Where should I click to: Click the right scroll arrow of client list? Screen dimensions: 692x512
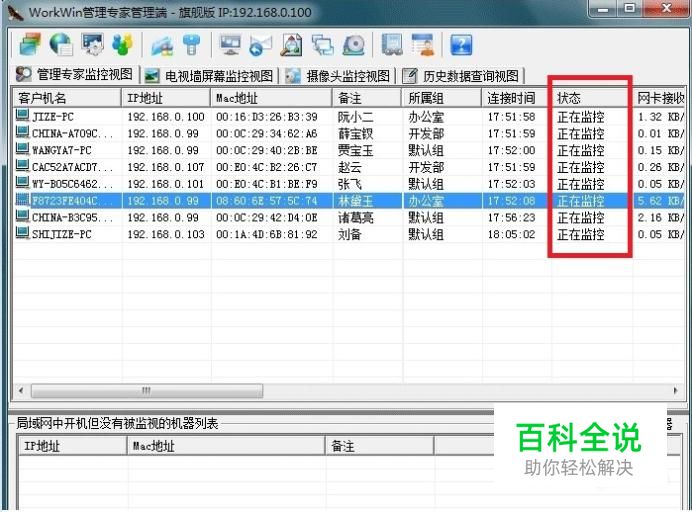pos(675,391)
